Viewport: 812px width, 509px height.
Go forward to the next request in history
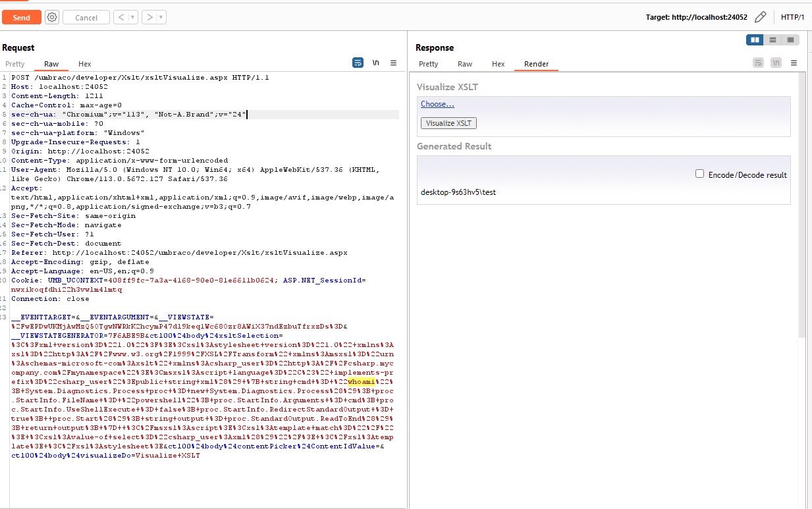(x=149, y=17)
